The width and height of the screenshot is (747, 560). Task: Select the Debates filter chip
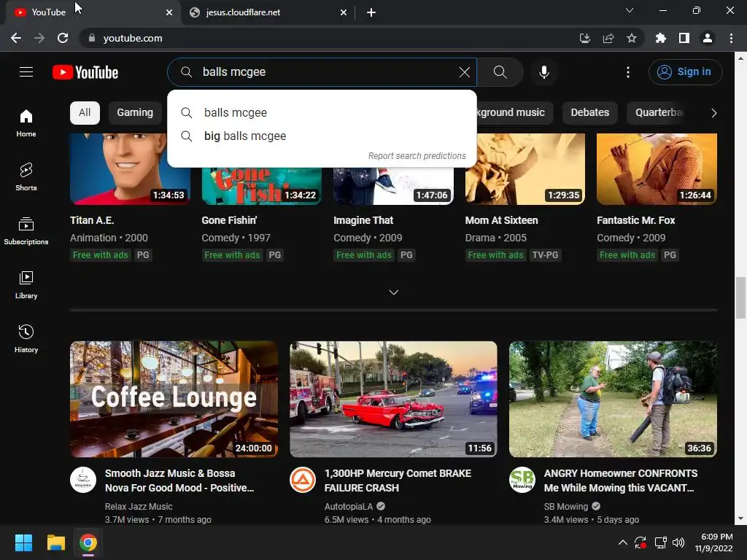point(589,113)
